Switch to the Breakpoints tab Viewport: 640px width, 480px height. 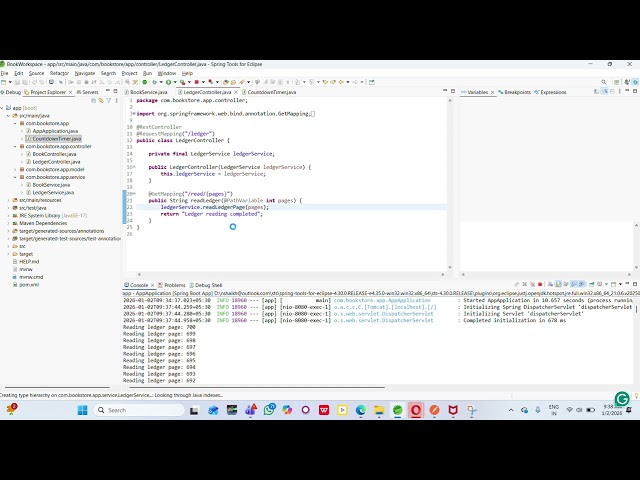tap(514, 92)
